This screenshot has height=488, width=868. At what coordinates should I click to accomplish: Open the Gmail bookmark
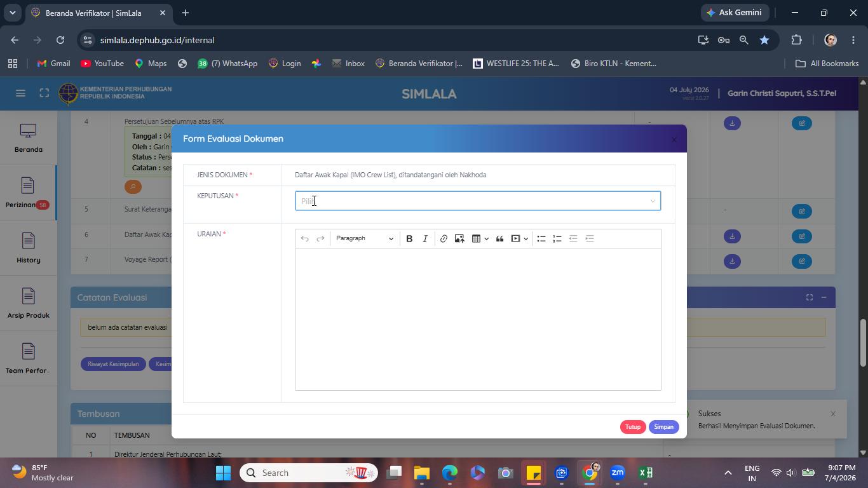point(53,64)
